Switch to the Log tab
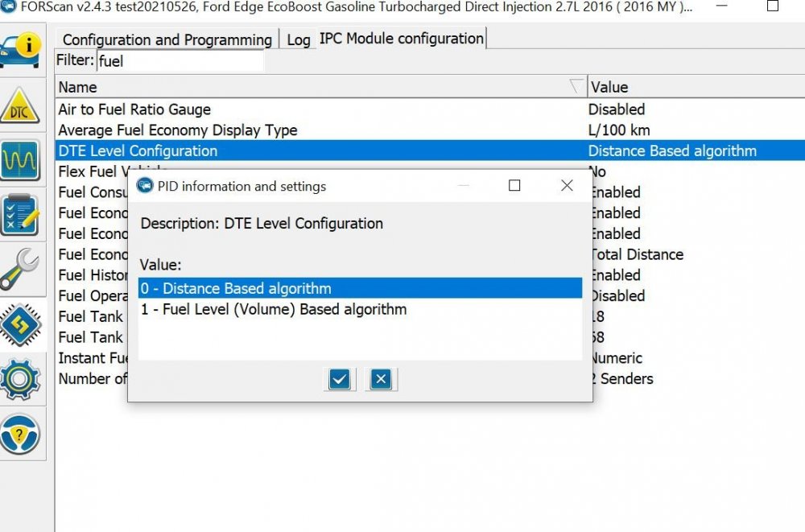Viewport: 805px width, 532px height. (x=298, y=39)
